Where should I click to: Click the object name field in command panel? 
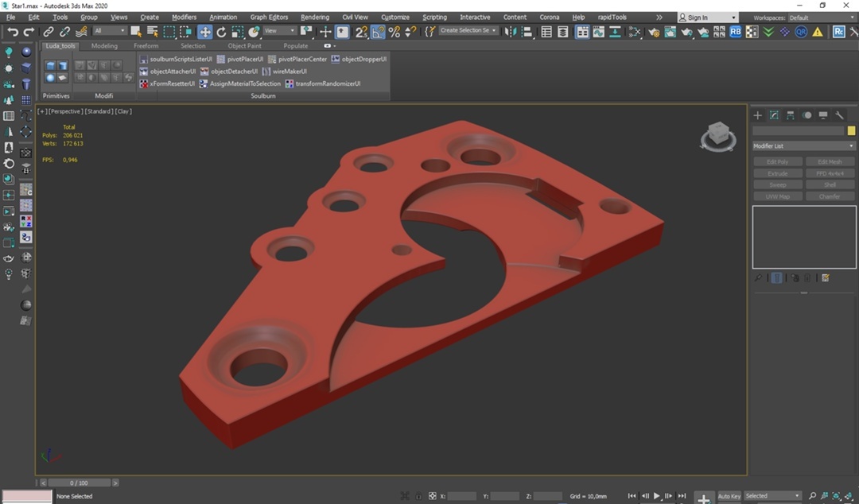click(x=799, y=131)
